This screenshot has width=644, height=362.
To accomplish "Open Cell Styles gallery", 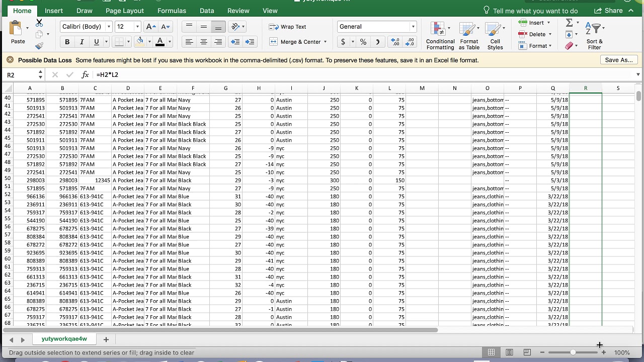I will pyautogui.click(x=495, y=36).
